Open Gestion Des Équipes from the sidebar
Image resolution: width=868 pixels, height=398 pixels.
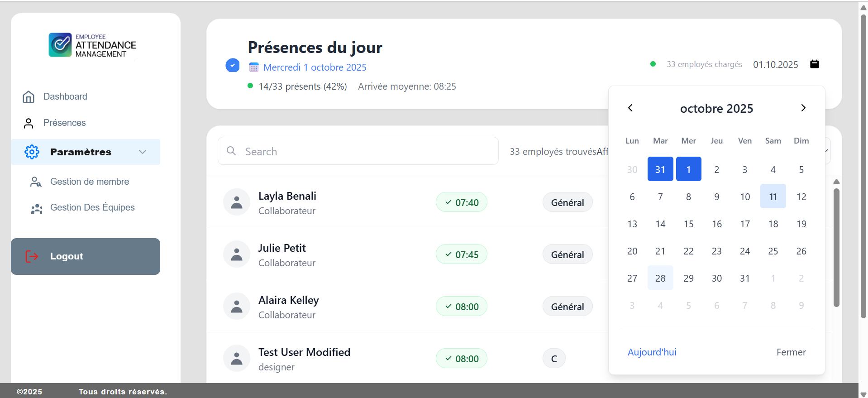92,208
